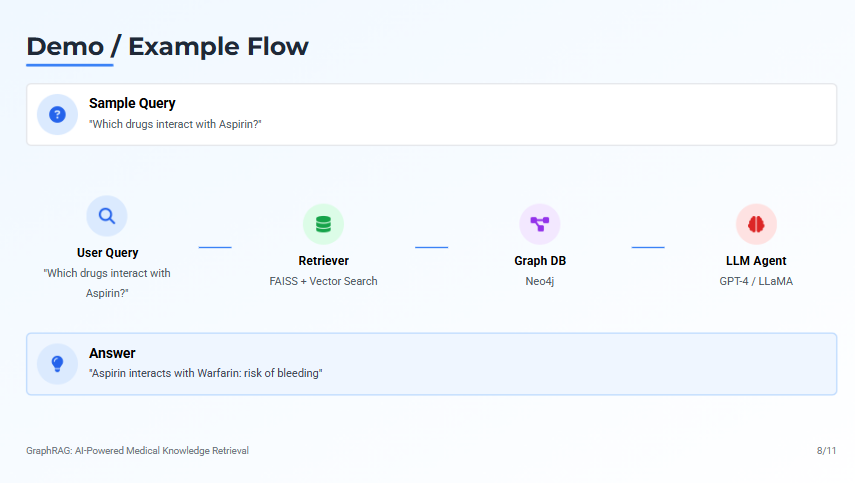The width and height of the screenshot is (855, 483).
Task: Click the question mark icon beside Sample Query
Action: pos(57,114)
